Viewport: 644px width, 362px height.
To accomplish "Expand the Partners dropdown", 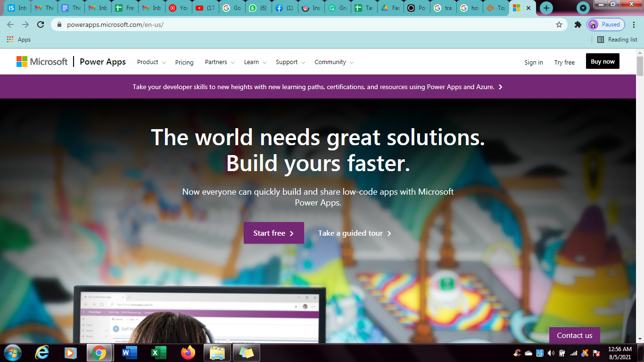I will [220, 62].
